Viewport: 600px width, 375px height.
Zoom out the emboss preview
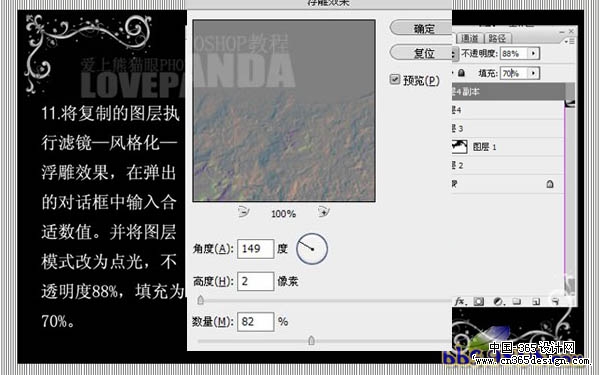tap(243, 212)
